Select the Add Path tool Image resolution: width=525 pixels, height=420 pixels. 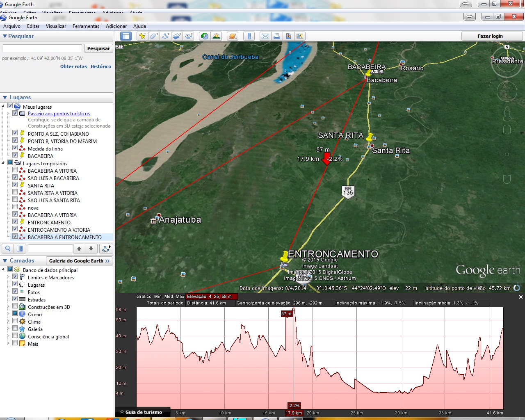pos(166,36)
